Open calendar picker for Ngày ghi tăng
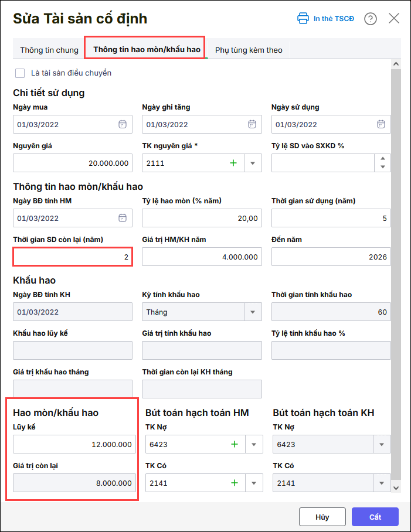411x532 pixels. pyautogui.click(x=252, y=124)
